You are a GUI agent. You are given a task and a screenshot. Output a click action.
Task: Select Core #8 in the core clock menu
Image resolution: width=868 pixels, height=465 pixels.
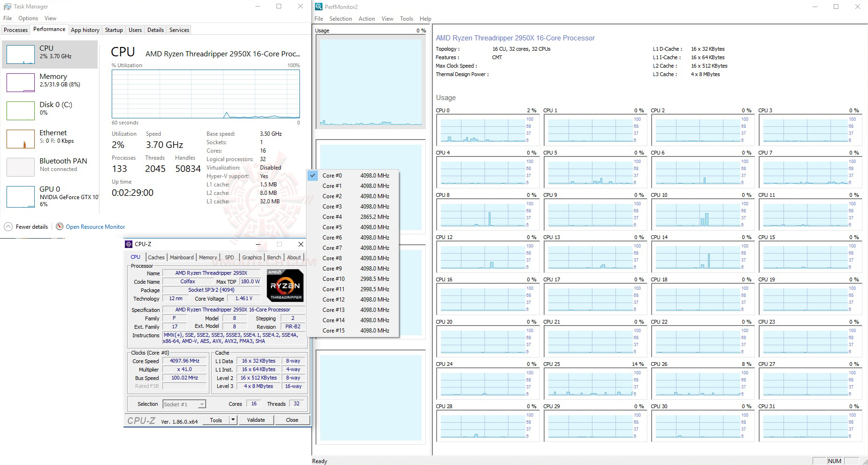pos(353,258)
